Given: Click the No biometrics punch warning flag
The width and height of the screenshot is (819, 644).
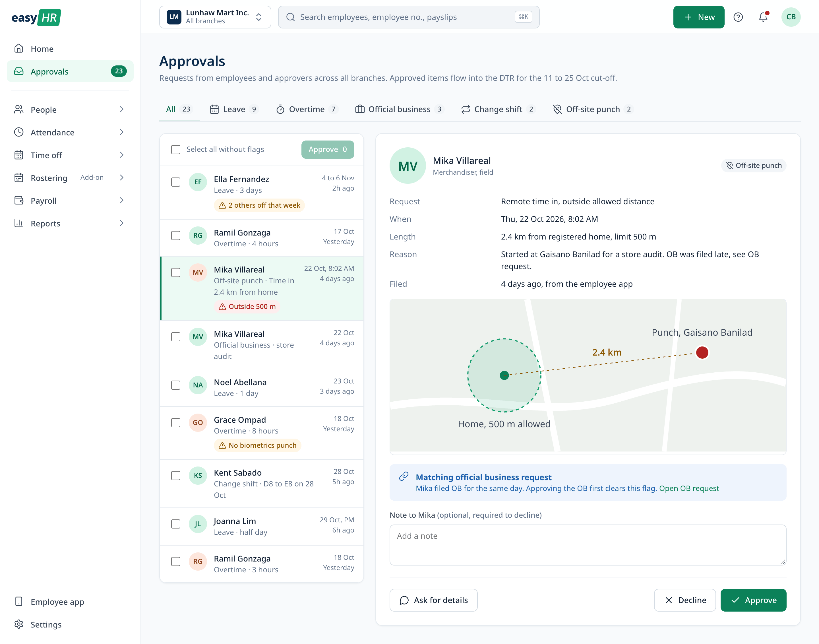Looking at the screenshot, I should coord(257,445).
